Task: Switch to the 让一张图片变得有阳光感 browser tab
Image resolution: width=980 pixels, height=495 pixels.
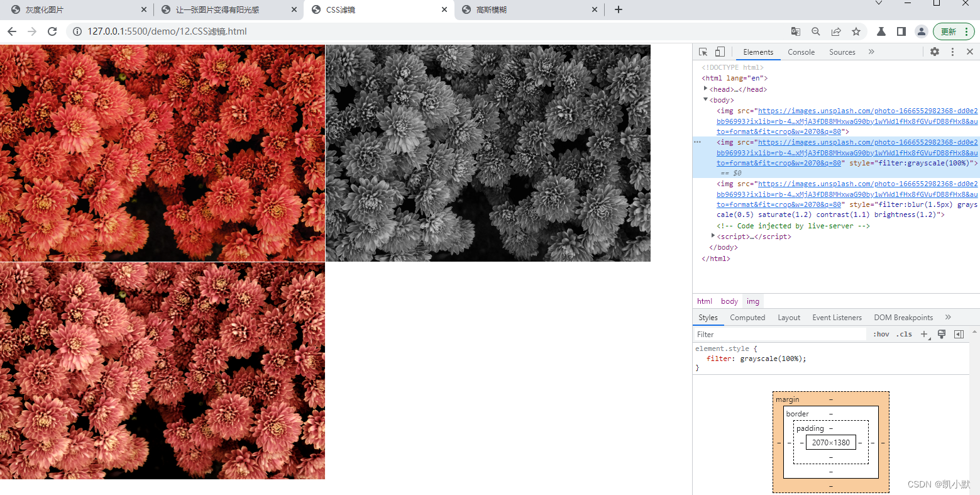Action: [x=229, y=9]
